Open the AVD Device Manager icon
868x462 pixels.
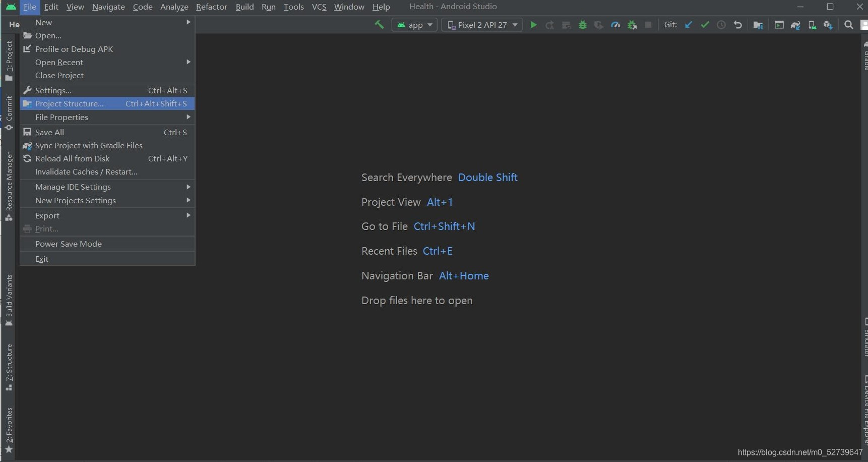(x=811, y=25)
